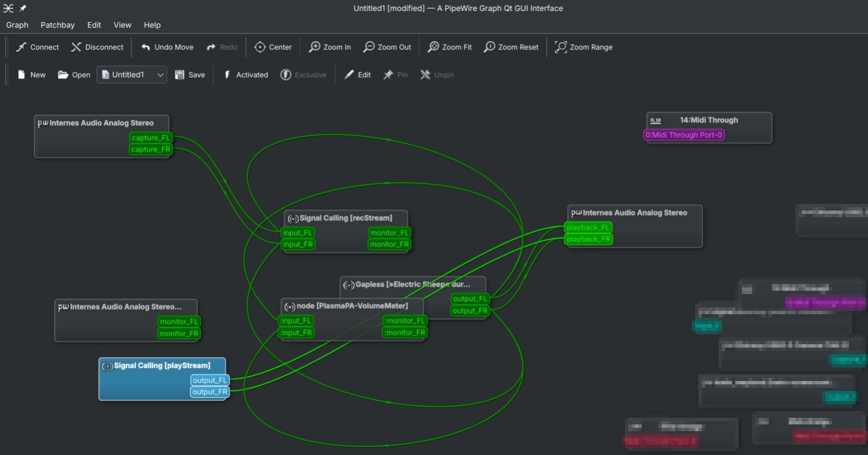Open the Untitled1 patchbay dropdown
Screen dimensions: 868x455
point(132,74)
